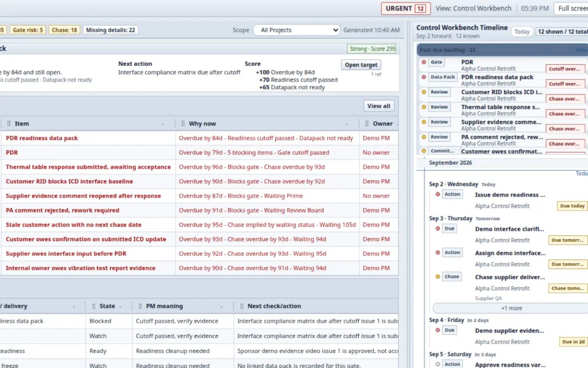The width and height of the screenshot is (588, 368).
Task: Click the yellow dot for Customer RID timeline entry
Action: (424, 92)
